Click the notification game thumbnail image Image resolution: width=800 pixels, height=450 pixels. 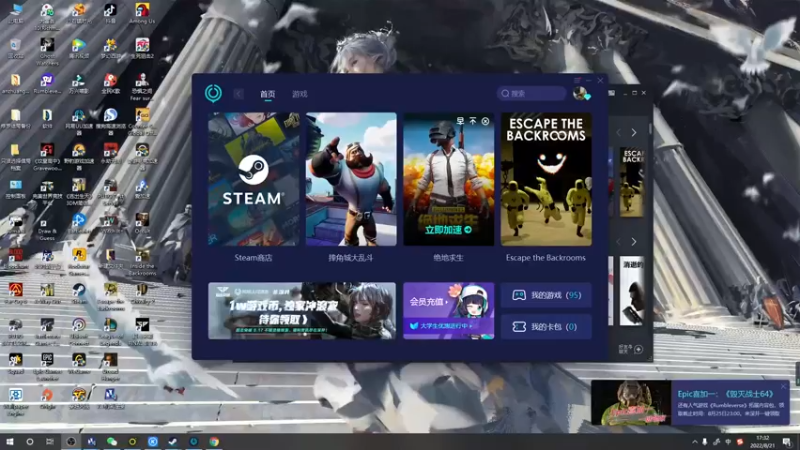click(631, 403)
